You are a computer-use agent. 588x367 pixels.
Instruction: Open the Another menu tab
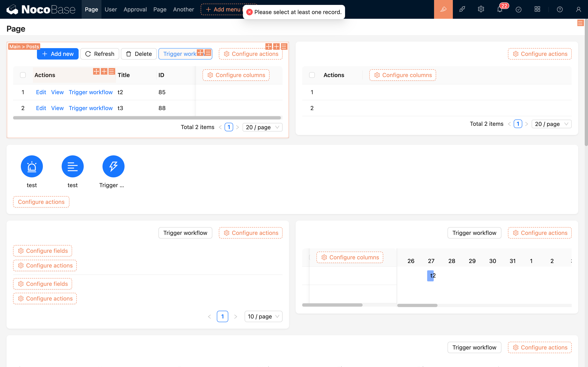click(x=184, y=9)
